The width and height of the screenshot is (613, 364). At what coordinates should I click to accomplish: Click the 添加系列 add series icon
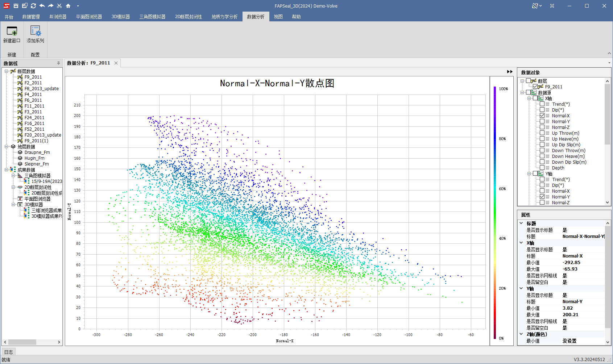pos(35,31)
